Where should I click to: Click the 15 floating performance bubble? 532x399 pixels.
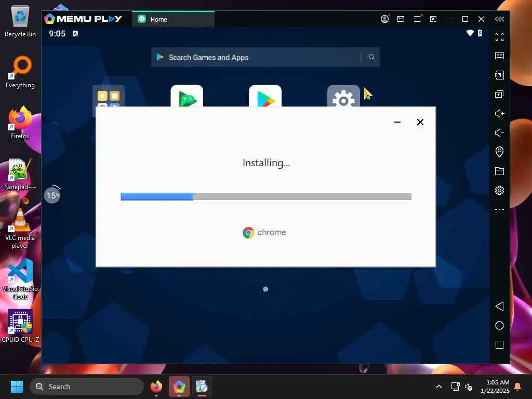click(52, 195)
